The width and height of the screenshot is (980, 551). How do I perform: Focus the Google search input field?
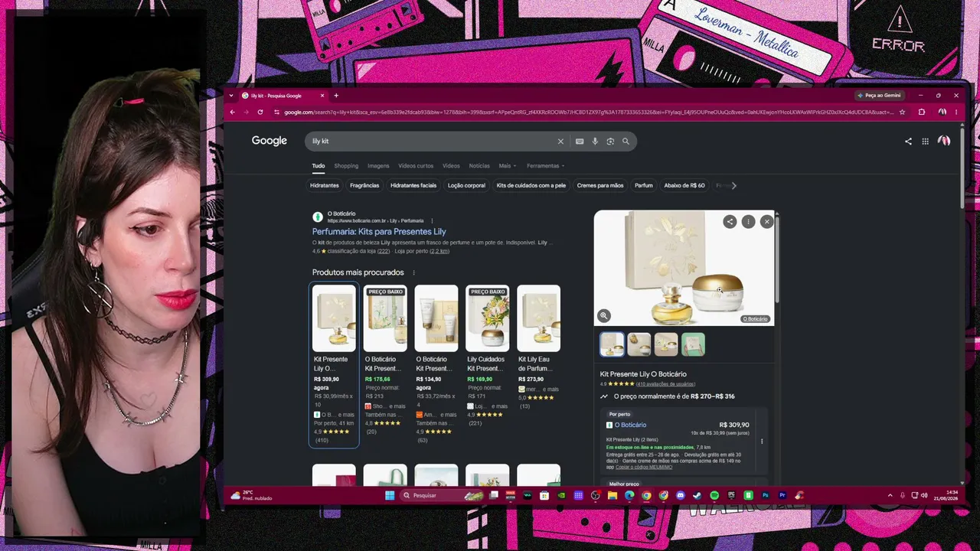click(433, 142)
